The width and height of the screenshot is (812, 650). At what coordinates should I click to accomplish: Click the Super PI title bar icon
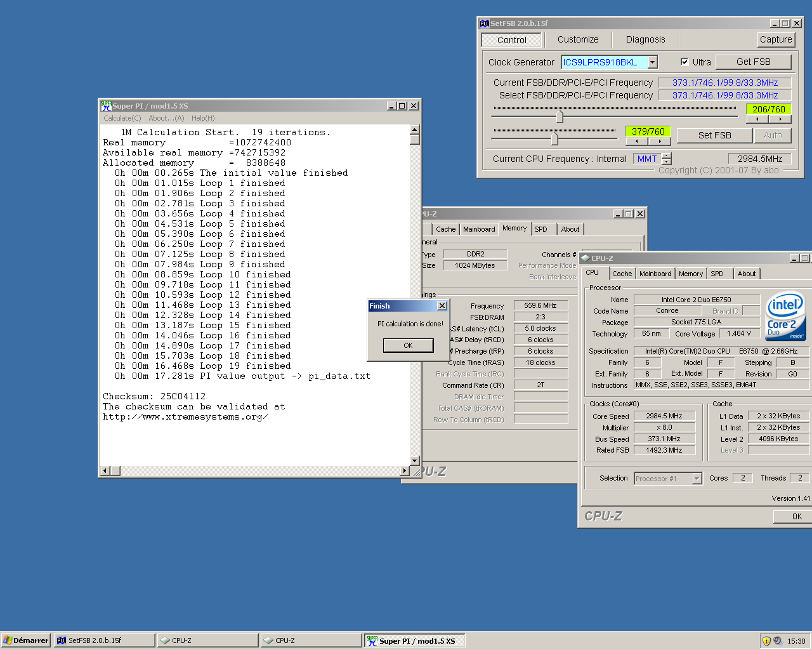106,106
